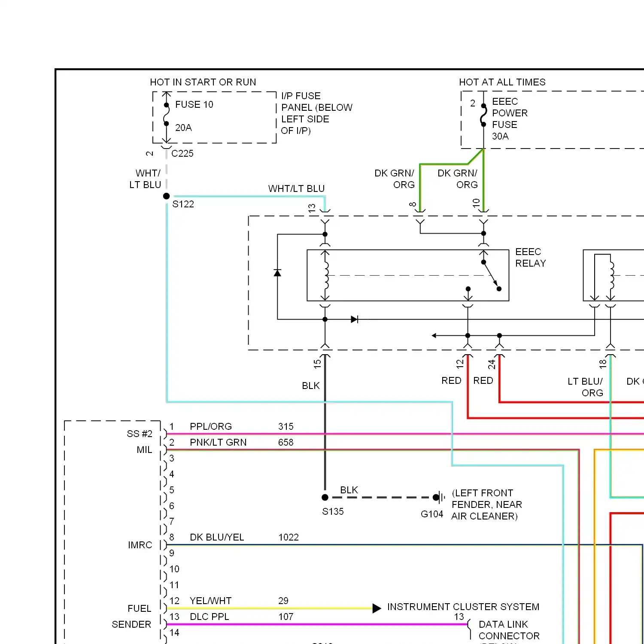
Task: Click the 'RED' label beside pin 24
Action: tap(483, 380)
